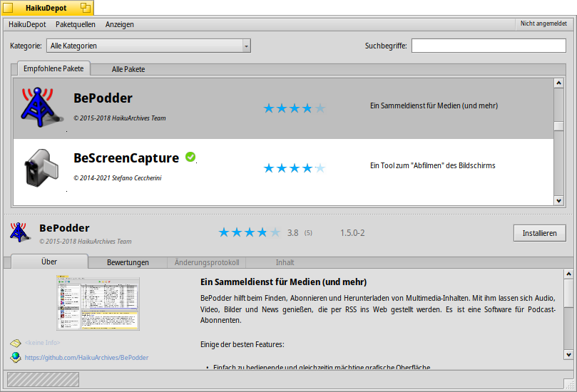Screen dimensions: 577x392
Task: Click the window close square in the yellow title tab
Action: tap(8, 7)
